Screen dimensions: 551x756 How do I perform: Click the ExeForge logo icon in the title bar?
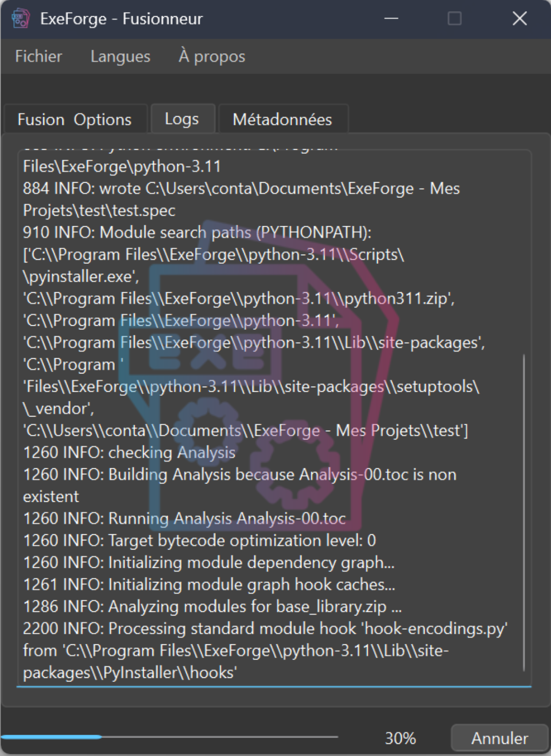20,18
